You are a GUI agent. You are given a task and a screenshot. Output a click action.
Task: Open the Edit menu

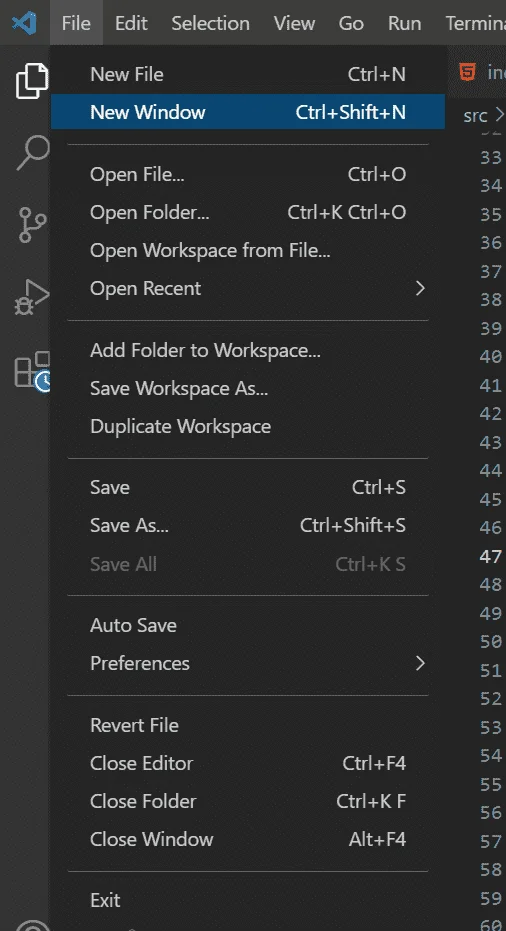click(131, 23)
